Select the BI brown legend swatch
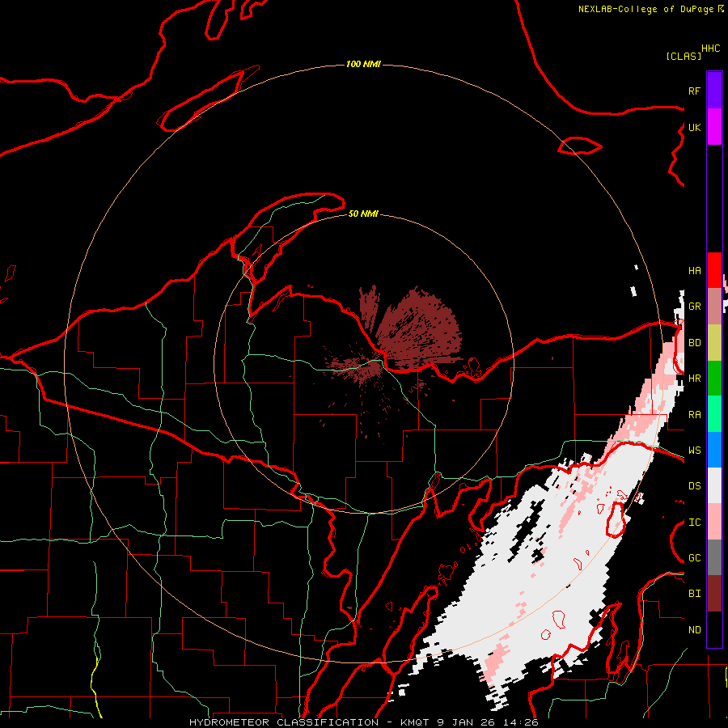Viewport: 728px width, 728px height. [x=714, y=594]
